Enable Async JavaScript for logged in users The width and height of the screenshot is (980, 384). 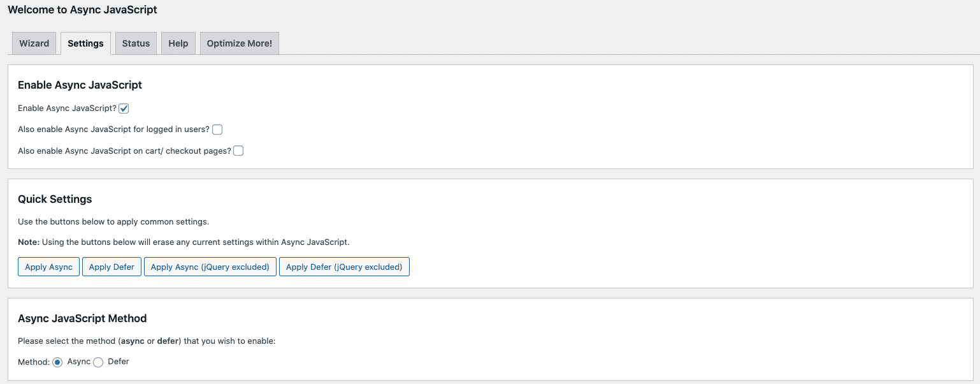pyautogui.click(x=217, y=129)
